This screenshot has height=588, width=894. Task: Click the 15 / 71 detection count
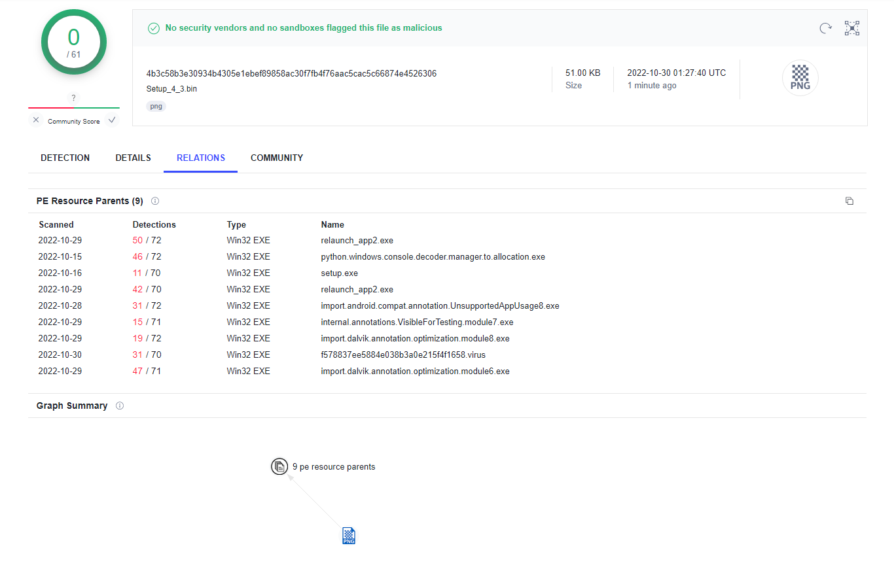point(147,322)
